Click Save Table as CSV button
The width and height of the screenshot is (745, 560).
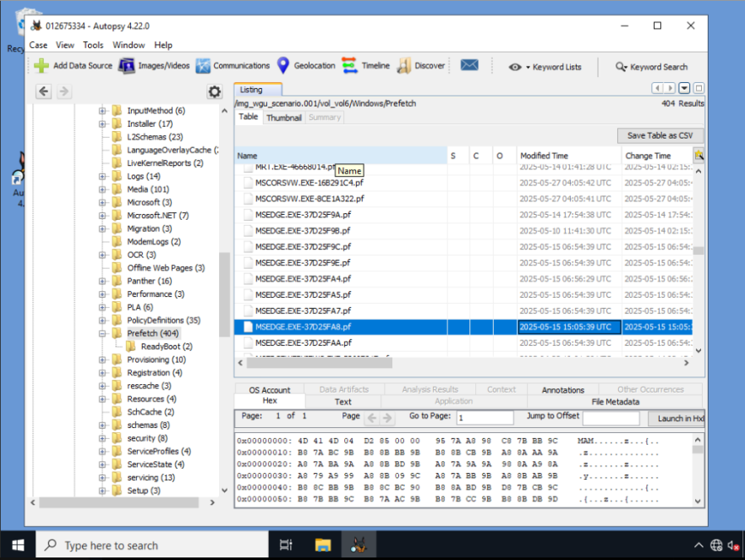click(660, 135)
